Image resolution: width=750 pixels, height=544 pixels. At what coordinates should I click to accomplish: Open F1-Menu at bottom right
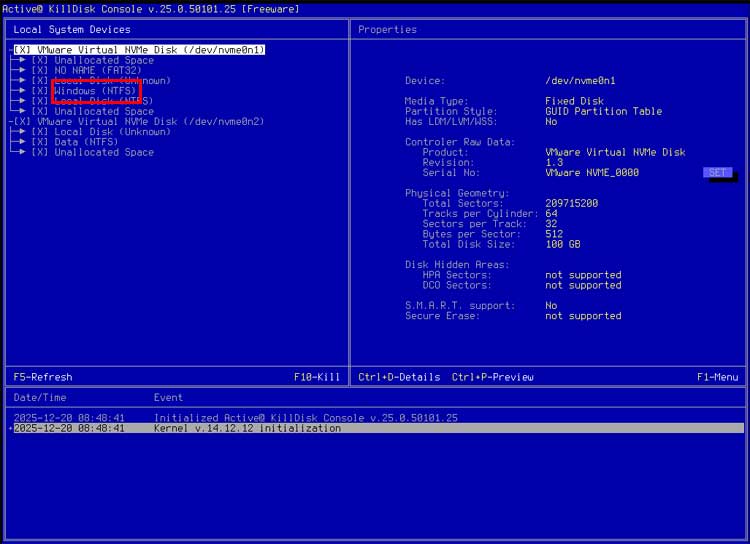(x=717, y=377)
